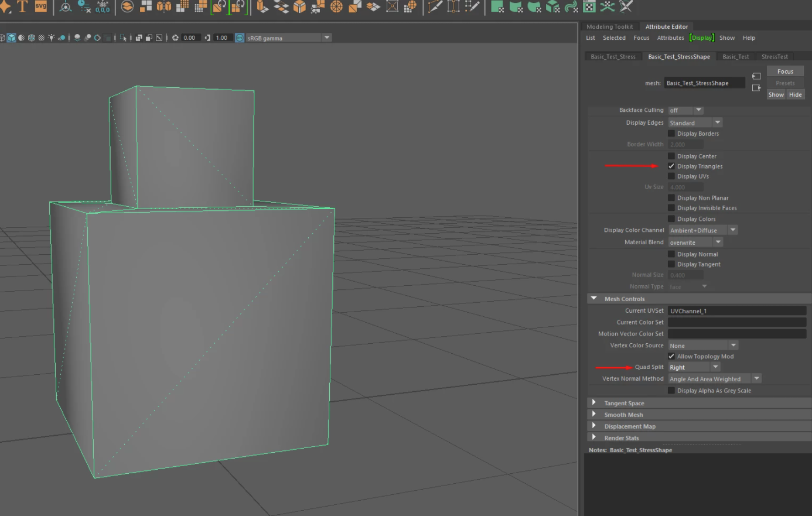
Task: Select the Type tool icon
Action: coord(22,8)
